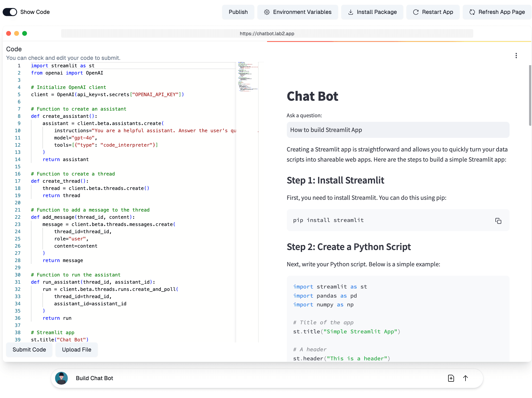Click the Build Chat Bot prompt field
The width and height of the screenshot is (532, 398).
[256, 378]
